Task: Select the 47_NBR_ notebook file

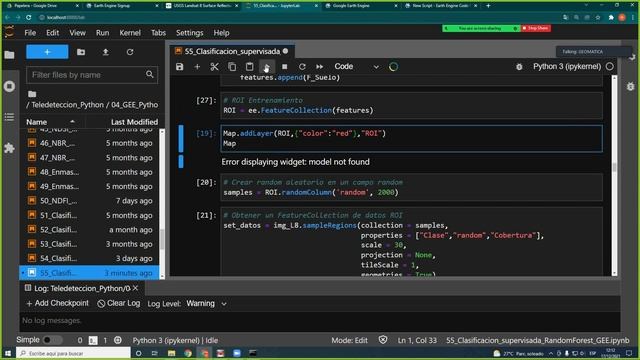Action: 90,158
